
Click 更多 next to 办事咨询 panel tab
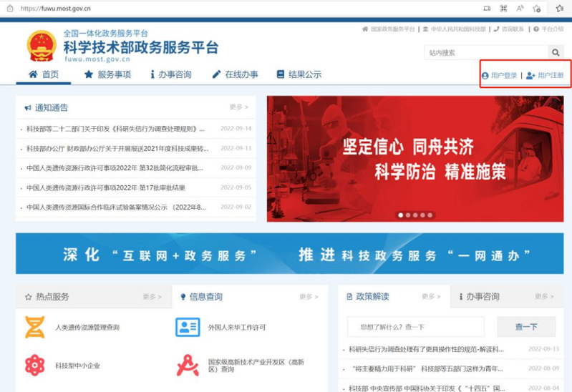544,296
